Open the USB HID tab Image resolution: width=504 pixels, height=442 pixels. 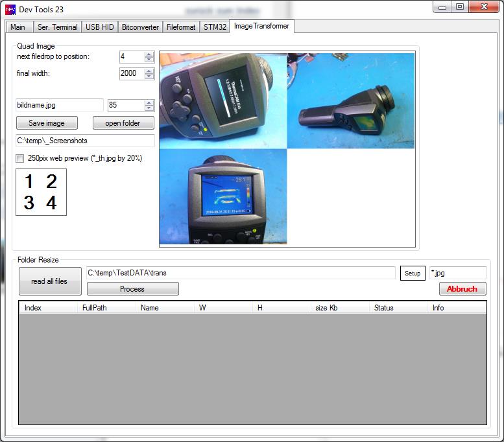click(99, 27)
